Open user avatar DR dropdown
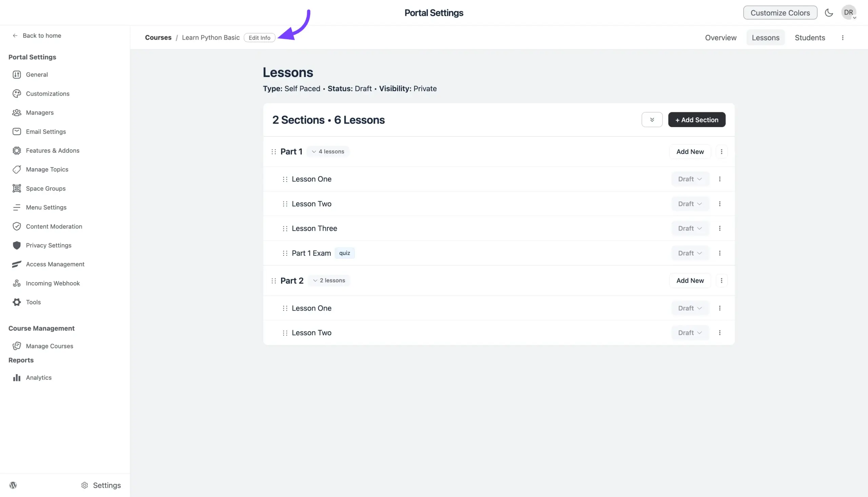This screenshot has height=497, width=868. pyautogui.click(x=849, y=13)
